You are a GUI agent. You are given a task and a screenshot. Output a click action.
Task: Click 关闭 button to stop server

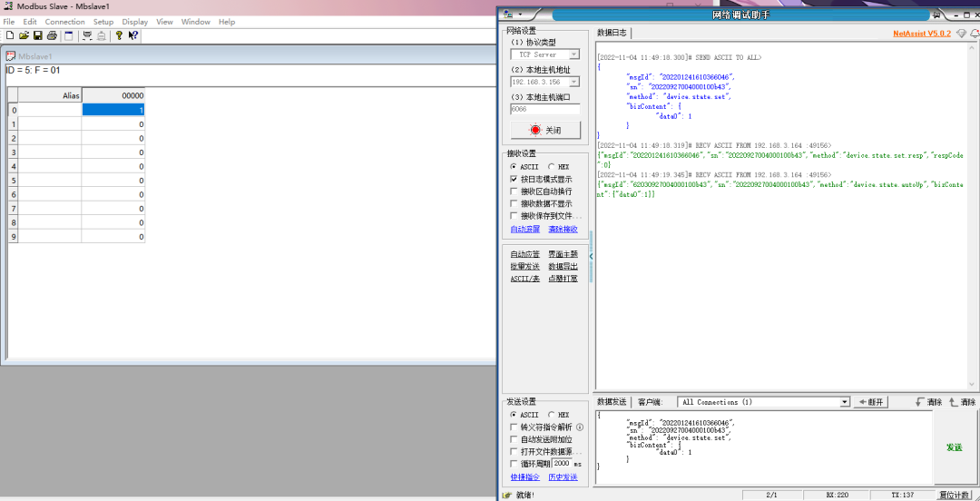point(545,130)
